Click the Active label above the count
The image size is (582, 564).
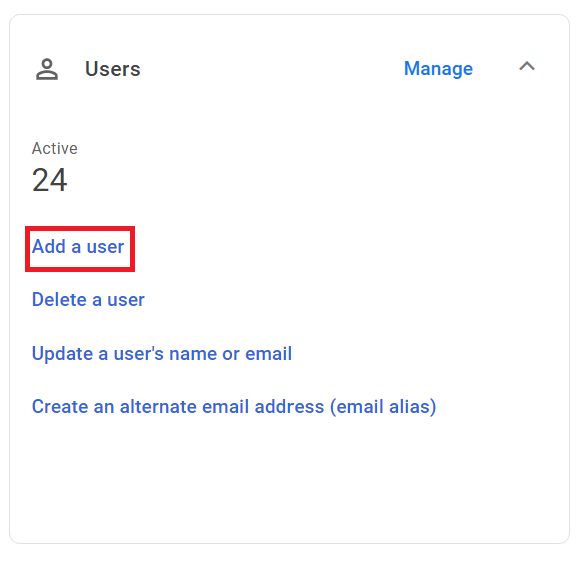(55, 148)
